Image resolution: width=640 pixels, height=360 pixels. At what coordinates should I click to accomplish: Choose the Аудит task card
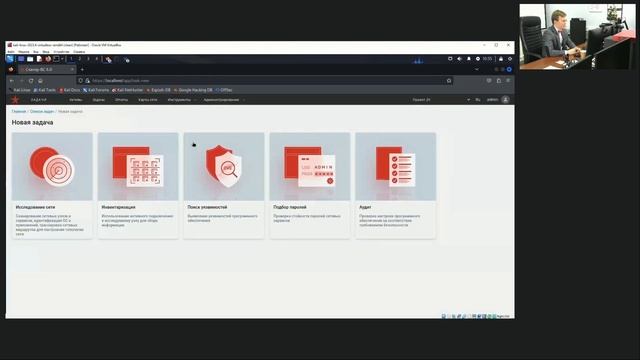click(396, 186)
